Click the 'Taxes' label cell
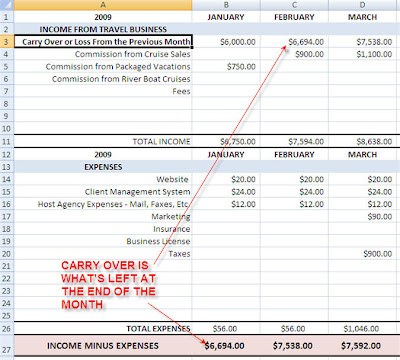 (103, 254)
